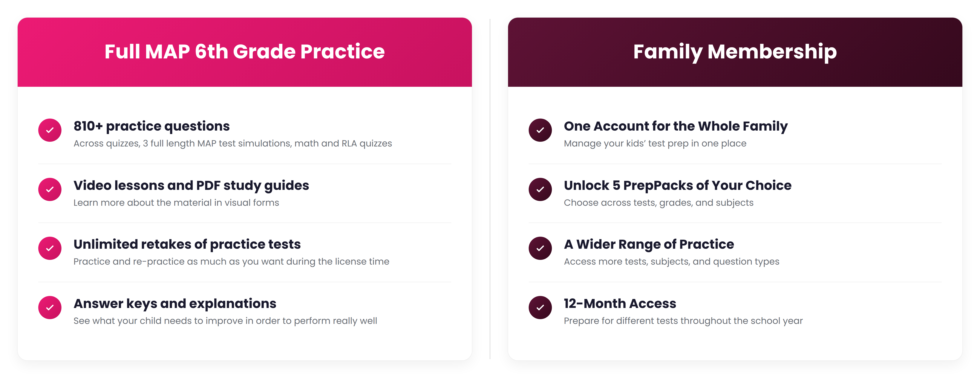Click Answer keys and explanations heading
The width and height of the screenshot is (980, 378).
click(175, 303)
